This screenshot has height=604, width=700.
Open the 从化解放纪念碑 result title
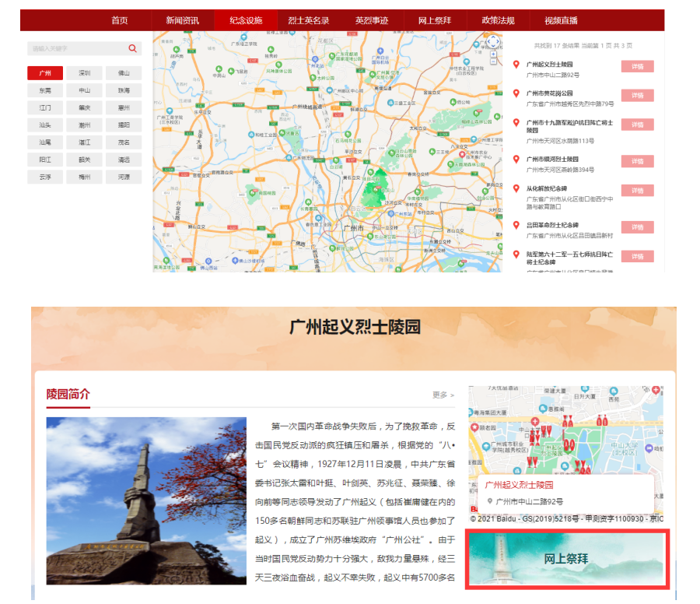pyautogui.click(x=547, y=188)
